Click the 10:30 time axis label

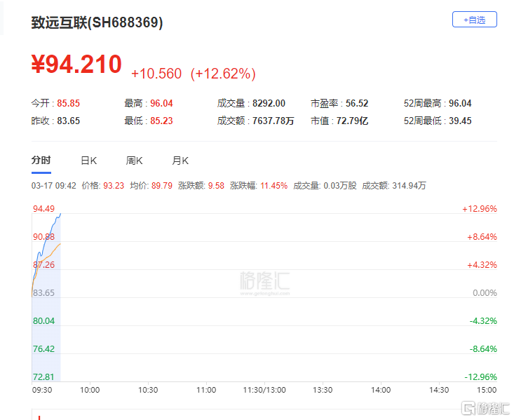click(148, 390)
